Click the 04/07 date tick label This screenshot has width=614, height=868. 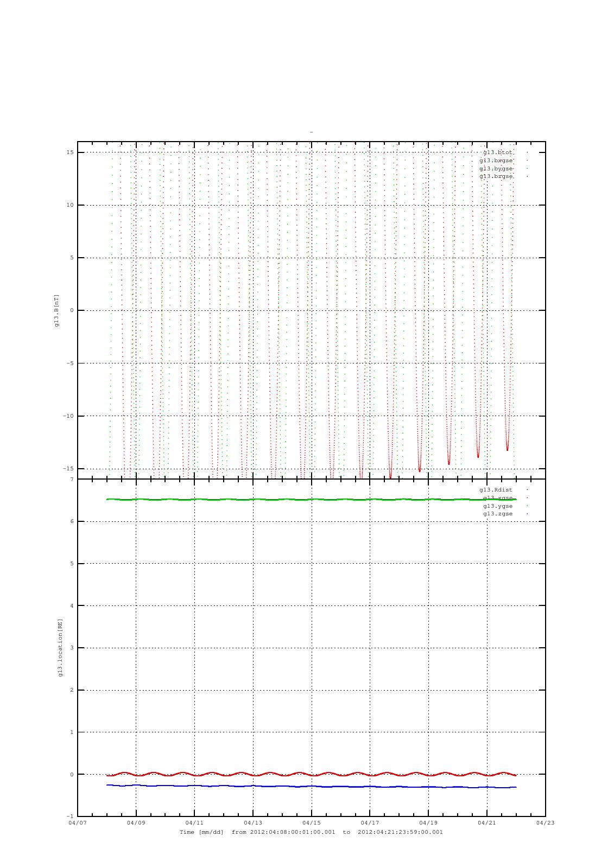[78, 823]
